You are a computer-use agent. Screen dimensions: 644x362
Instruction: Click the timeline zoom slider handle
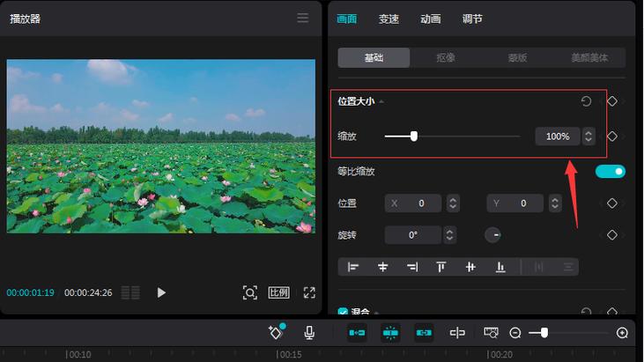tap(544, 333)
